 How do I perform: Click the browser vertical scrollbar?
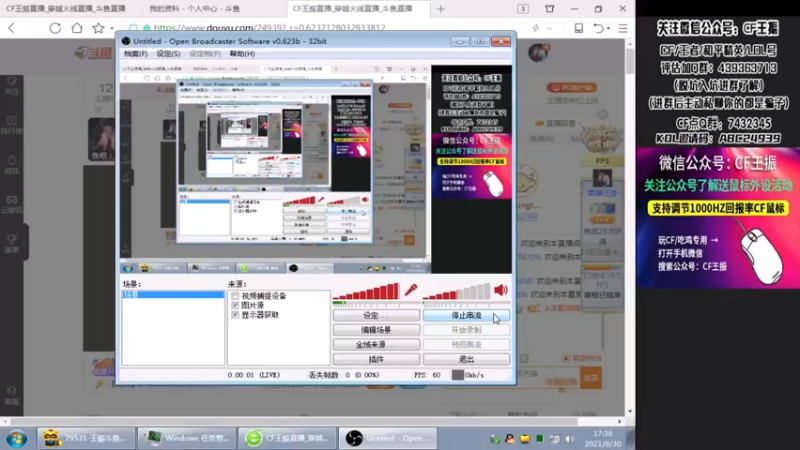(x=630, y=227)
